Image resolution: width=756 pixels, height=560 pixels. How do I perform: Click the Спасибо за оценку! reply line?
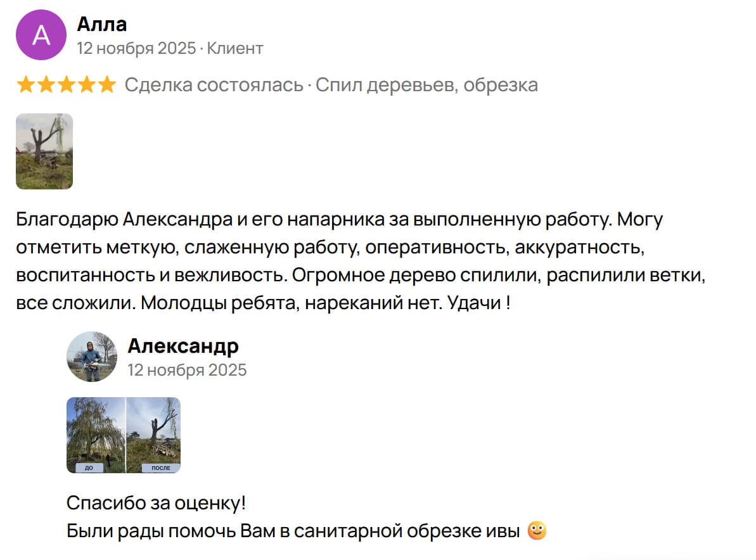pyautogui.click(x=156, y=504)
